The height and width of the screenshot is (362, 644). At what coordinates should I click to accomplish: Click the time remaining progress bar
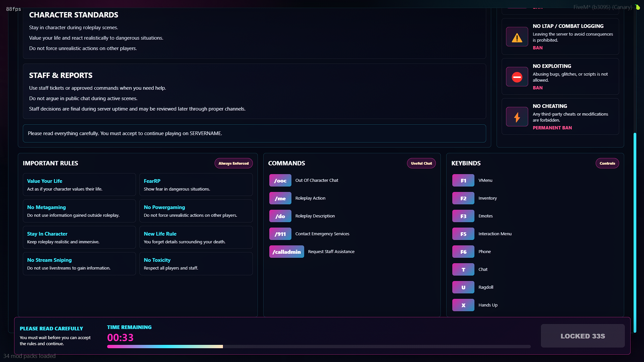(x=319, y=347)
